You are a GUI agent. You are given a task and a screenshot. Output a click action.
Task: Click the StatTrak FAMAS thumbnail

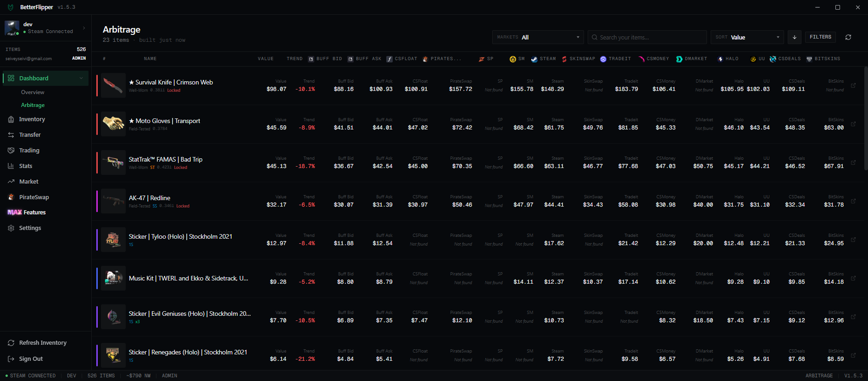coord(113,162)
